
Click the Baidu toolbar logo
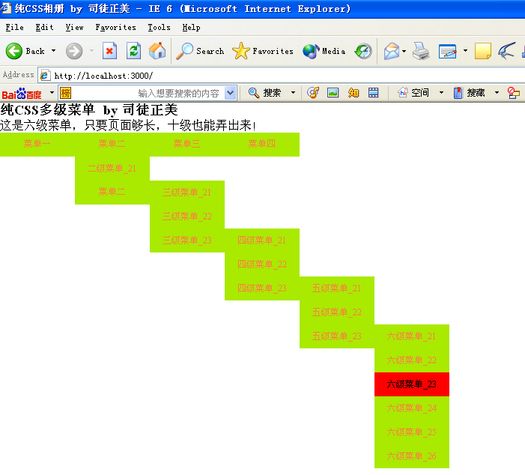coord(21,94)
